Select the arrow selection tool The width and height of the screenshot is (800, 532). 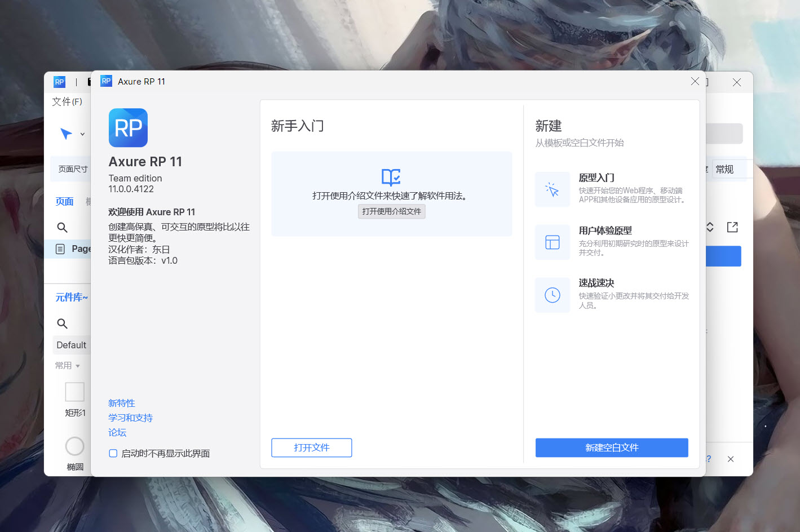coord(66,134)
